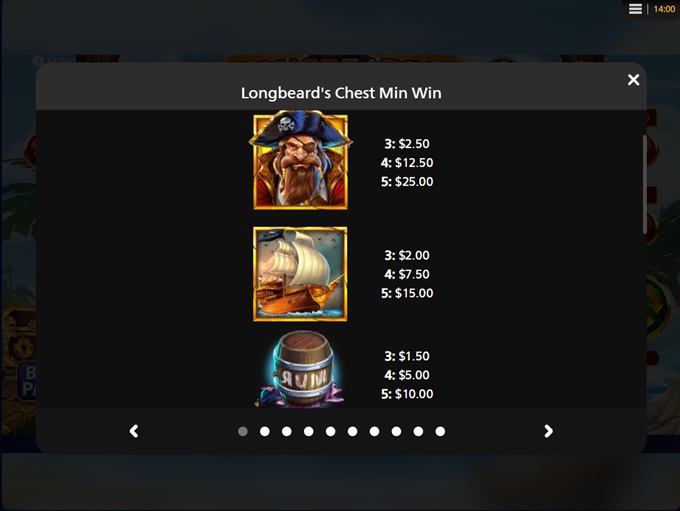Open the eighth pagination dot page
This screenshot has height=511, width=680.
[x=396, y=431]
